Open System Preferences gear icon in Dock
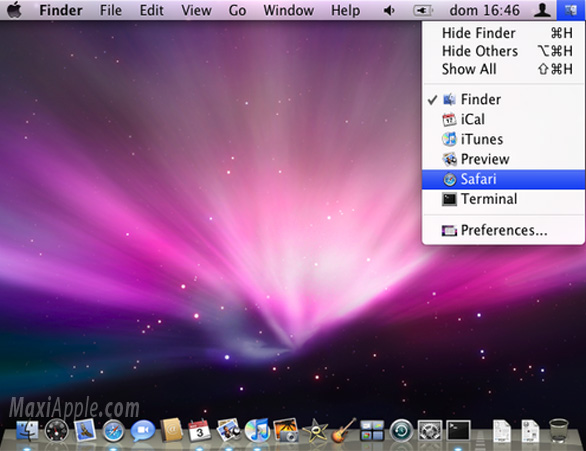Screen dimensions: 586x451 pyautogui.click(x=430, y=430)
